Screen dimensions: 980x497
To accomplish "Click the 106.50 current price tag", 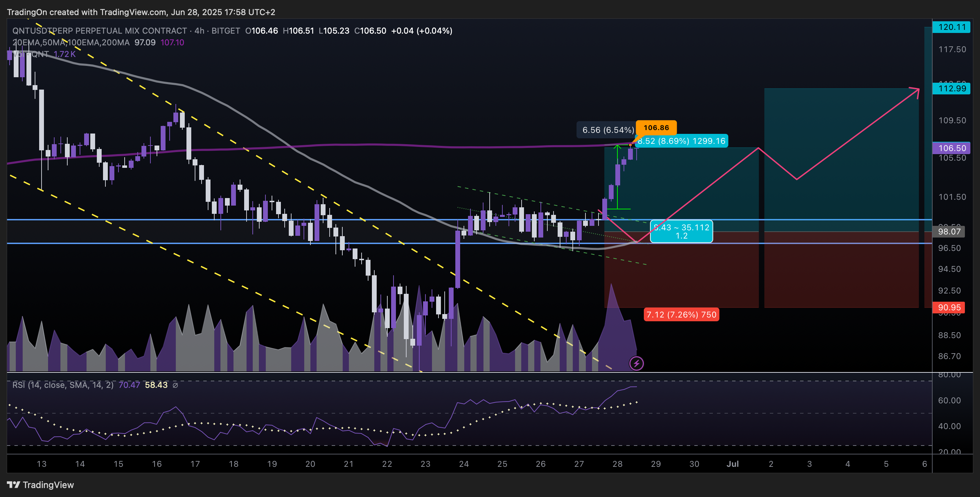I will (x=952, y=148).
